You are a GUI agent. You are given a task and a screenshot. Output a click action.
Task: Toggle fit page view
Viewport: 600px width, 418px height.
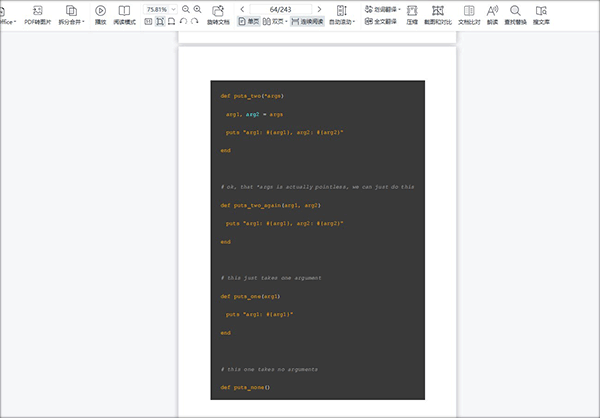point(160,21)
